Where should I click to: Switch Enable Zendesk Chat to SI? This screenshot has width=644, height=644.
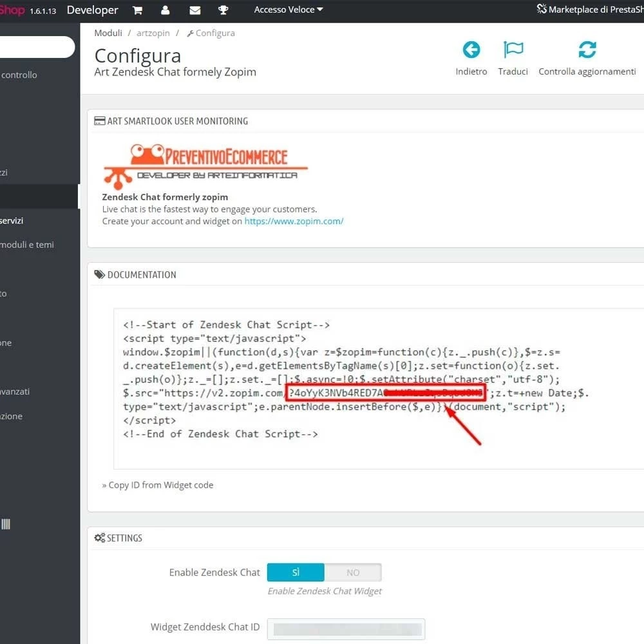point(296,572)
